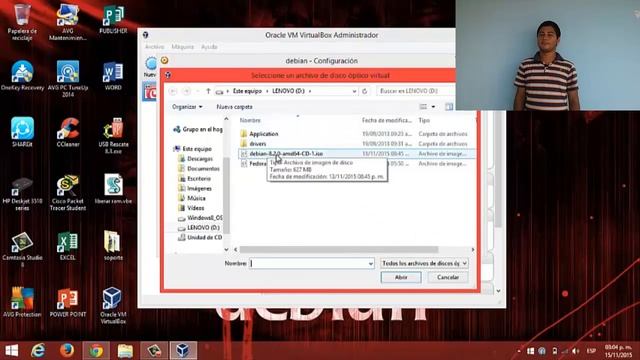Image resolution: width=640 pixels, height=360 pixels.
Task: Open Internet Explorer from the taskbar
Action: pos(38,350)
